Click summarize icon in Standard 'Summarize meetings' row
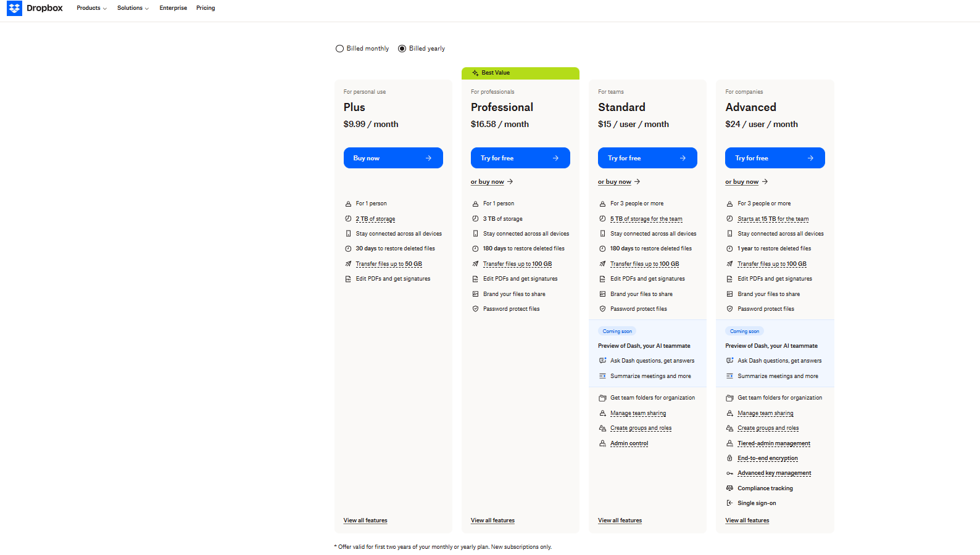 point(602,376)
